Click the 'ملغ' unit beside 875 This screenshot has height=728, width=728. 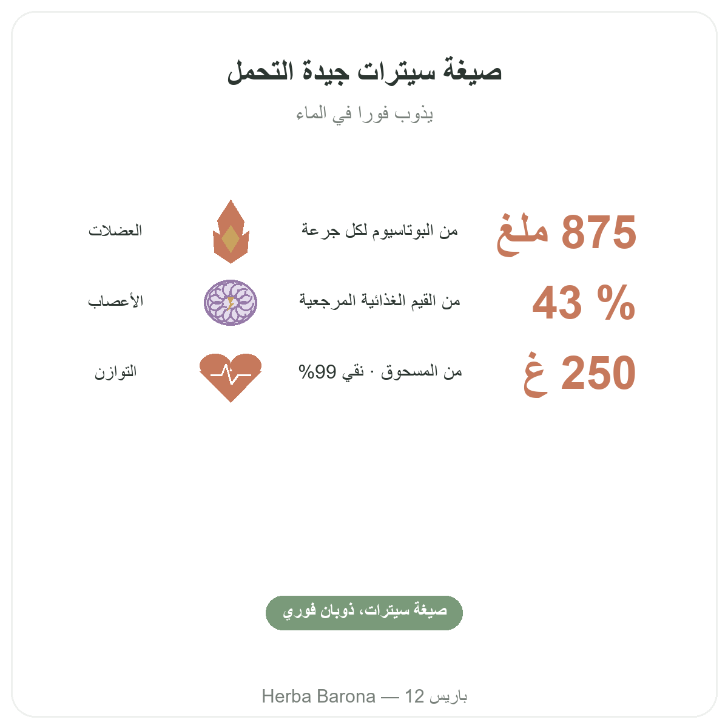click(x=523, y=234)
